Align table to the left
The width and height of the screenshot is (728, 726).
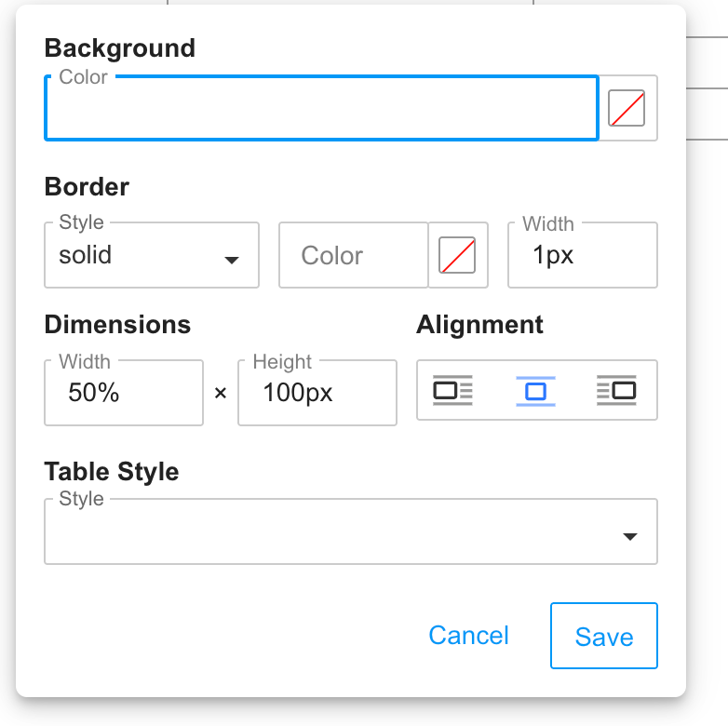(x=452, y=391)
